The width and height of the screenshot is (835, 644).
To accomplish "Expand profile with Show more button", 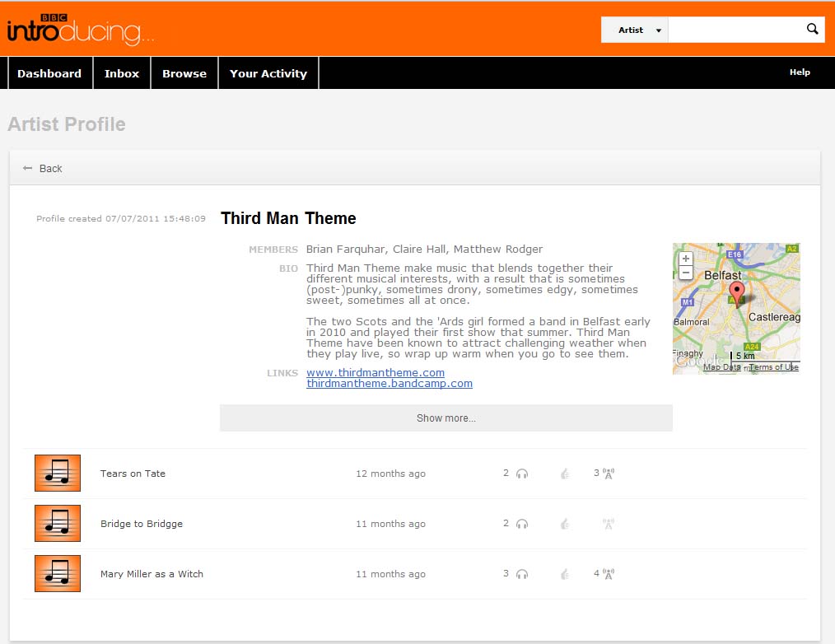I will tap(445, 418).
